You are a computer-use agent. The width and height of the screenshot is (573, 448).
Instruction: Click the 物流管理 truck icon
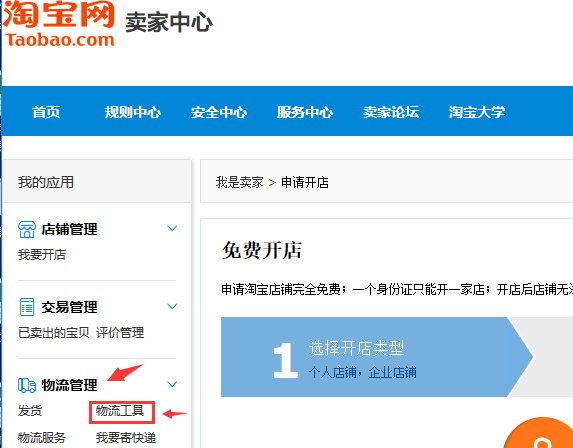27,385
